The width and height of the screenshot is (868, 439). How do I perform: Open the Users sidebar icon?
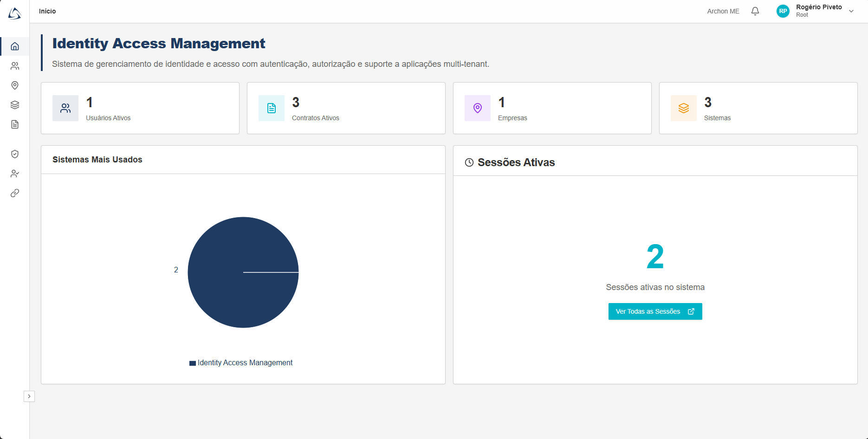click(x=15, y=66)
